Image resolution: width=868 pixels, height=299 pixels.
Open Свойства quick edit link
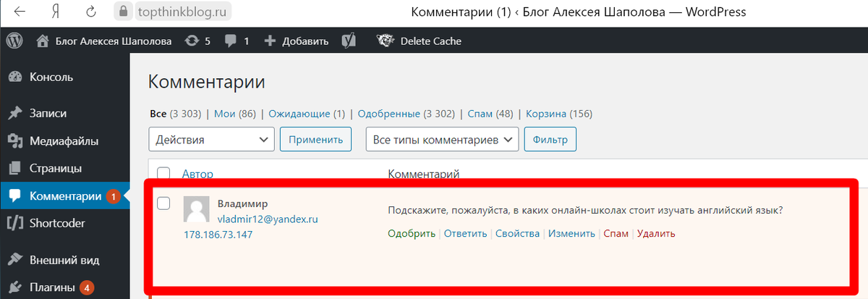point(518,233)
